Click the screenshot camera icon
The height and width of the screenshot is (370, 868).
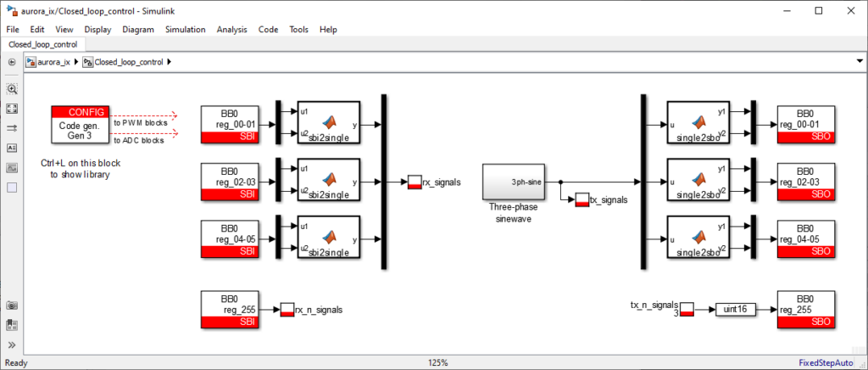pyautogui.click(x=12, y=306)
